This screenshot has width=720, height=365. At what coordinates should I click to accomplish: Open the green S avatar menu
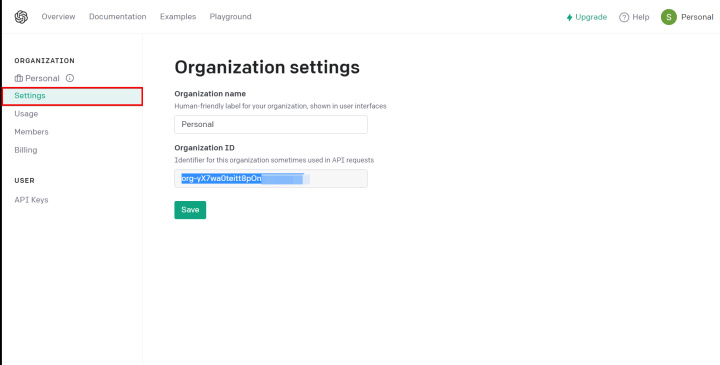[669, 17]
